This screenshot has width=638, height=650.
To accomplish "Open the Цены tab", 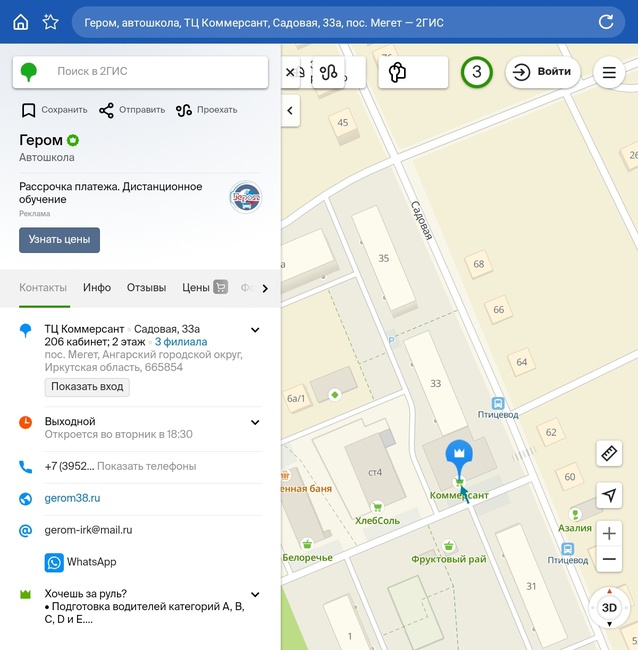I will coord(196,287).
